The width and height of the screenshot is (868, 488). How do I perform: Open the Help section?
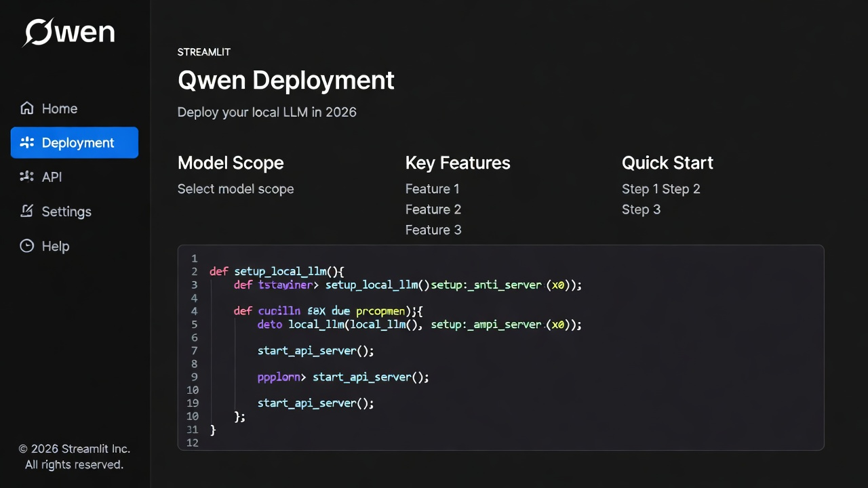55,246
